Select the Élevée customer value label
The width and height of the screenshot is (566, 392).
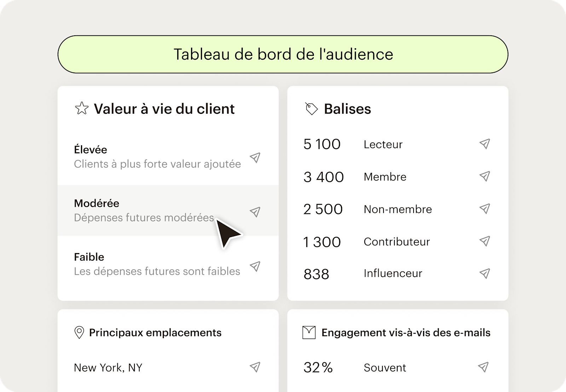coord(91,150)
